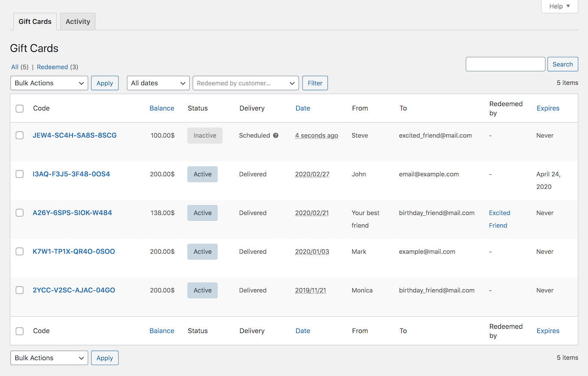Viewport: 588px width, 376px height.
Task: Click the Active badge in Mark's row
Action: (203, 251)
